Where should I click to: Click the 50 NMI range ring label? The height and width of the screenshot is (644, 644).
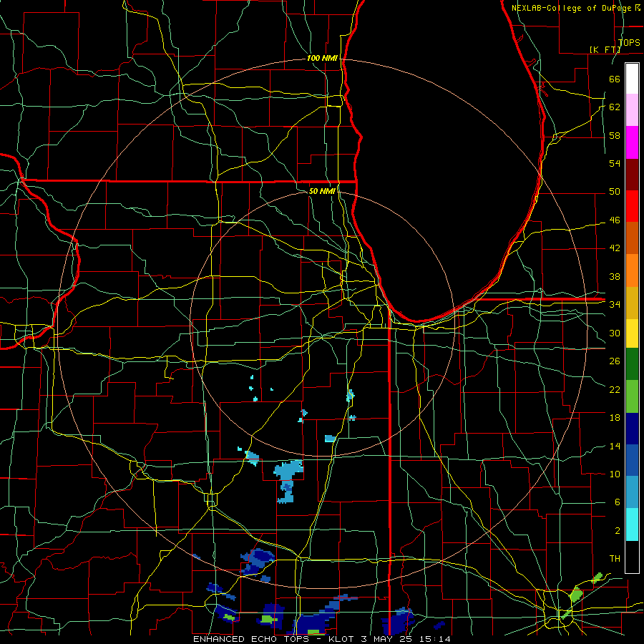pos(321,191)
